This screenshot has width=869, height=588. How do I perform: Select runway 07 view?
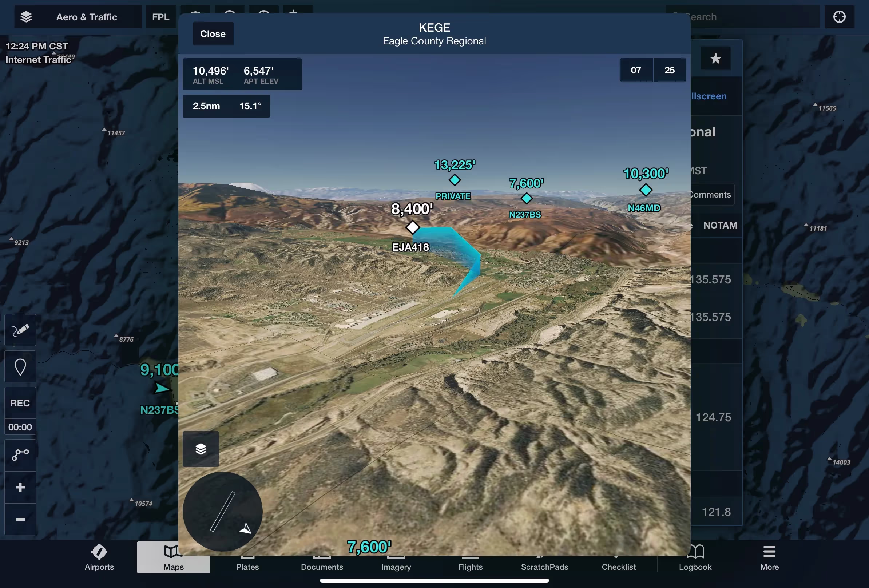tap(636, 70)
